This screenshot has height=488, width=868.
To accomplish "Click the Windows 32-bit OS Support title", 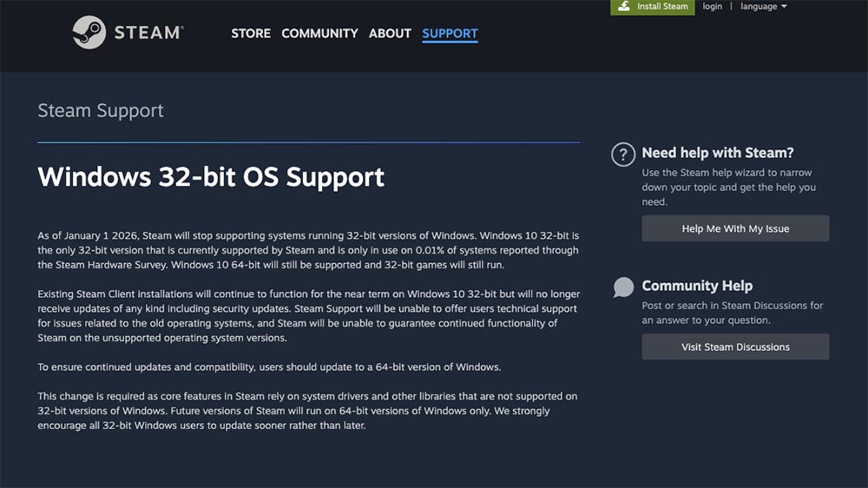I will pyautogui.click(x=211, y=177).
